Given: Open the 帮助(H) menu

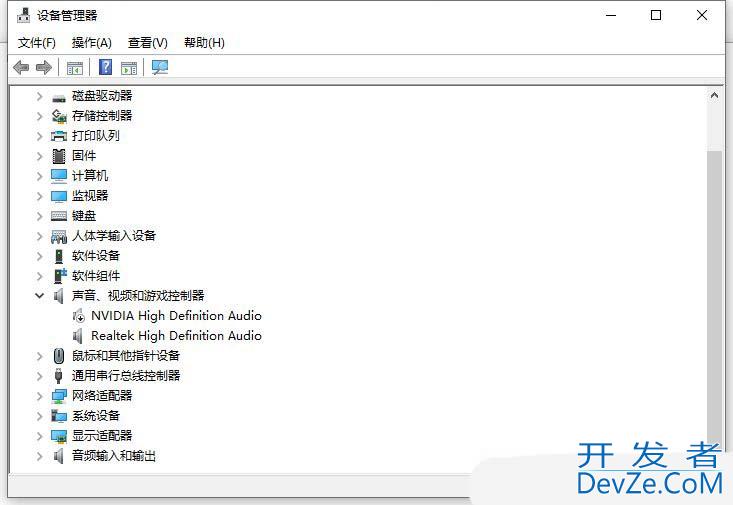Looking at the screenshot, I should 204,43.
